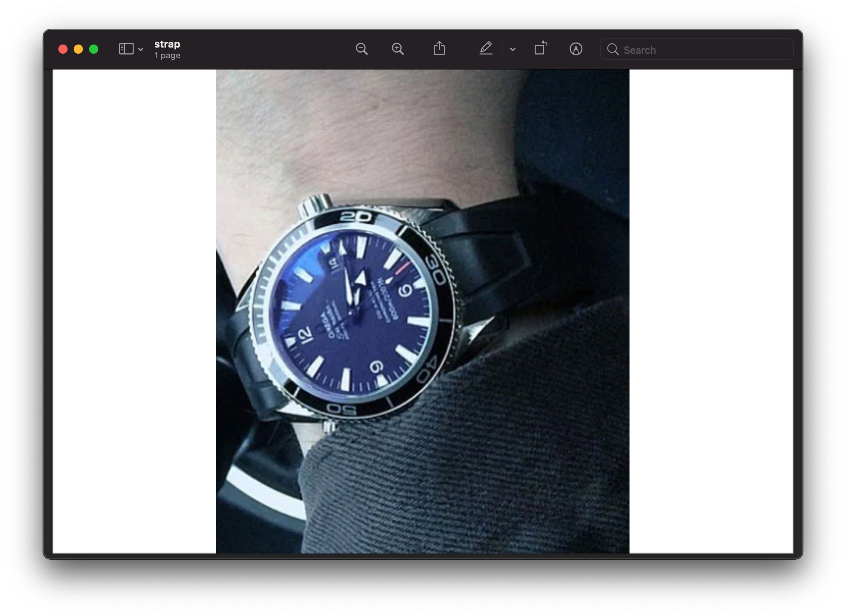This screenshot has height=616, width=846.
Task: Click the '1 page' subtitle text
Action: (x=167, y=56)
